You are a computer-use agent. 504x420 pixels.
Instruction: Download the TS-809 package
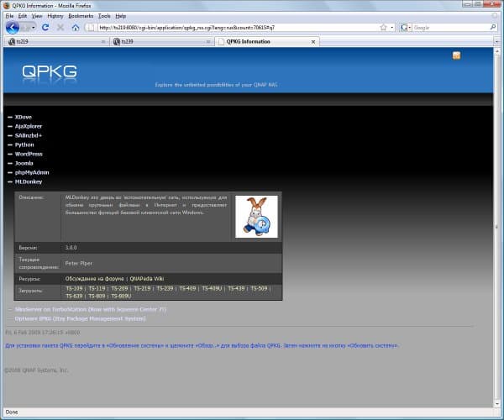97,296
